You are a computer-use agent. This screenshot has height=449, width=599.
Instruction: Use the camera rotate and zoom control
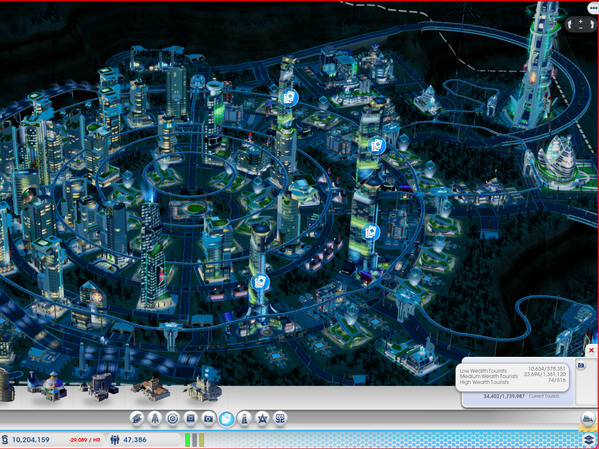click(581, 24)
